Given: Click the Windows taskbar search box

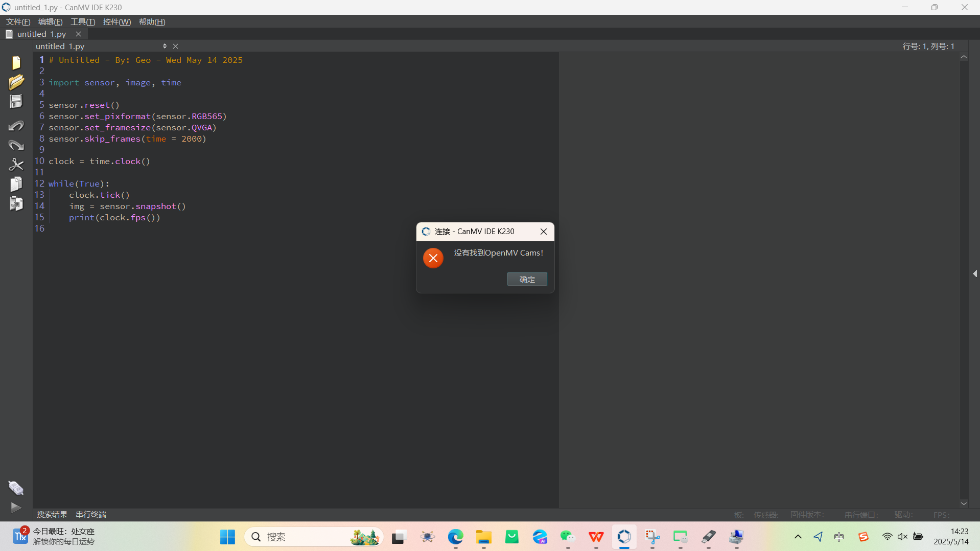Looking at the screenshot, I should tap(307, 537).
